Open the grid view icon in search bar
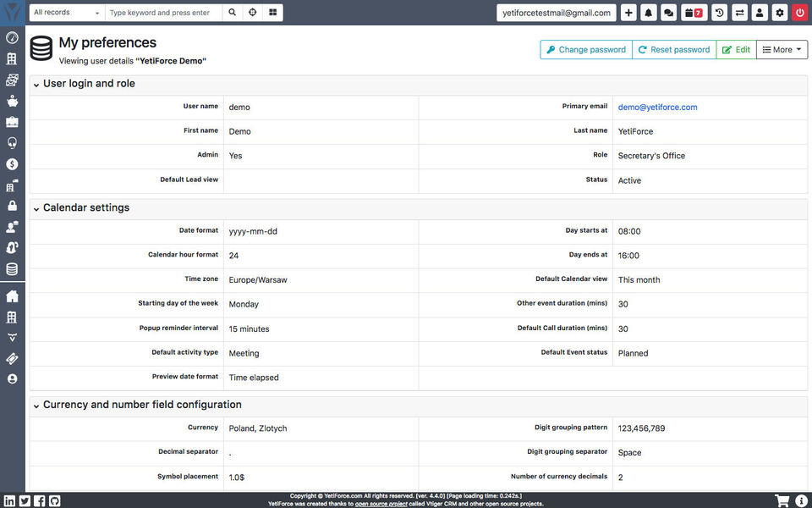 (x=273, y=13)
